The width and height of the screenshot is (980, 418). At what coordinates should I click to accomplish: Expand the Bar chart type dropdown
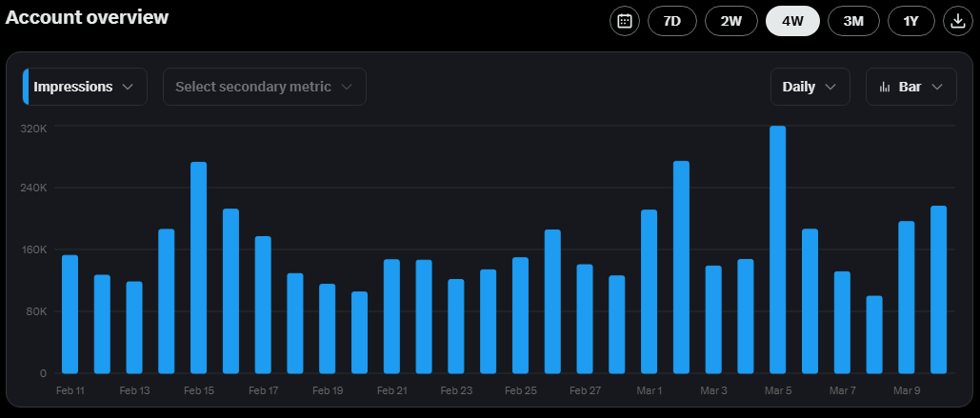tap(910, 87)
